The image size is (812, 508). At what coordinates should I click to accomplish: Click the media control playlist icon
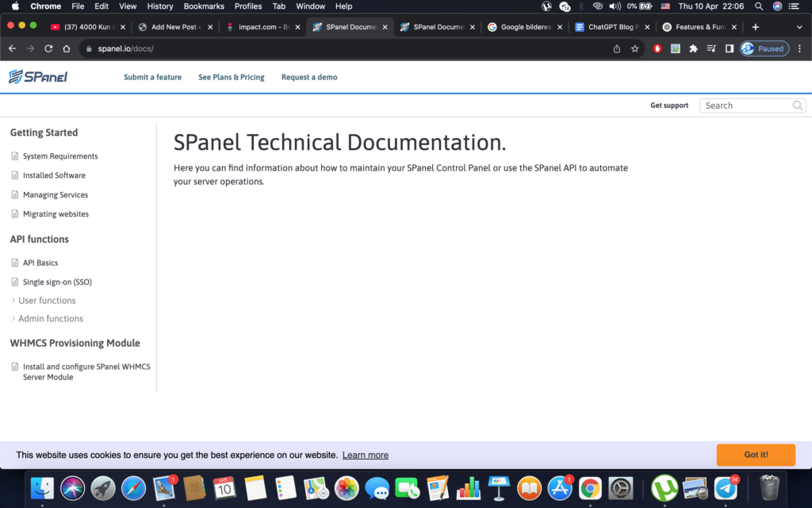pos(711,48)
